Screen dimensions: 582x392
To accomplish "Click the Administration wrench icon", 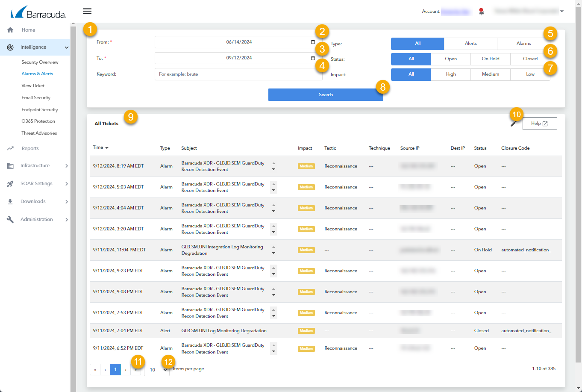I will pyautogui.click(x=10, y=219).
